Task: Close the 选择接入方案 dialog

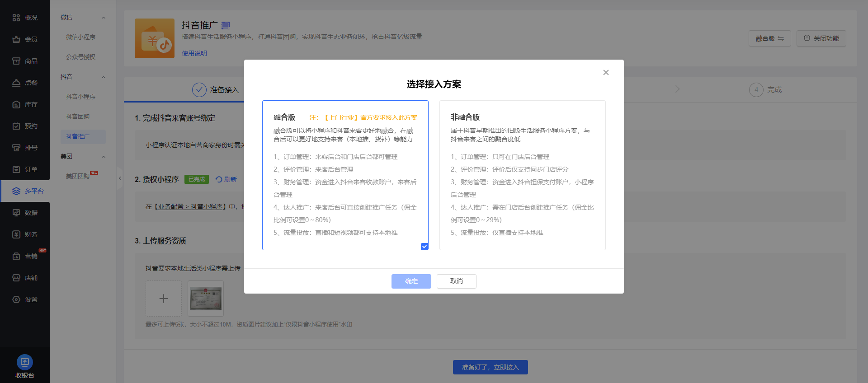Action: [606, 72]
